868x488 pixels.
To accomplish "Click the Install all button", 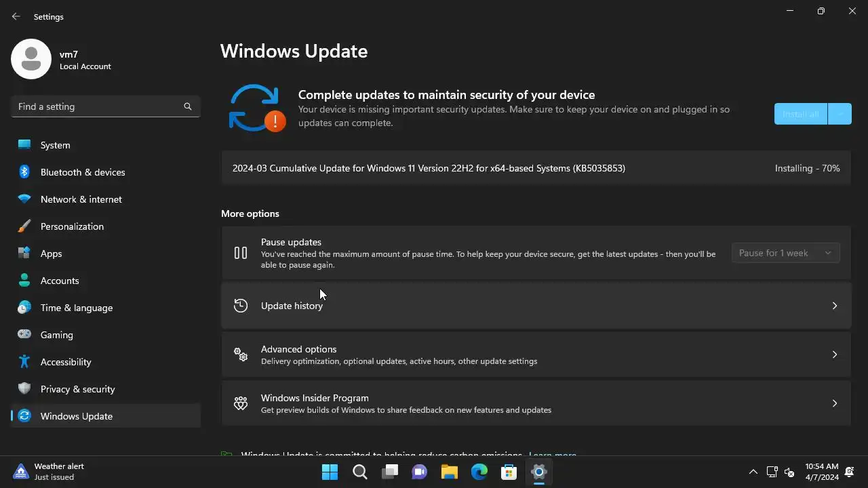I will pos(801,114).
